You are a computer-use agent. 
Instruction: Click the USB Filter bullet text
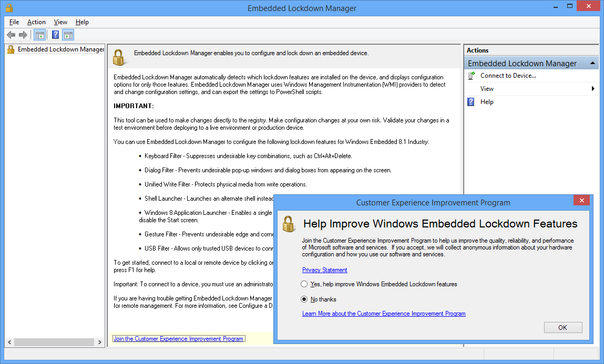(x=209, y=248)
